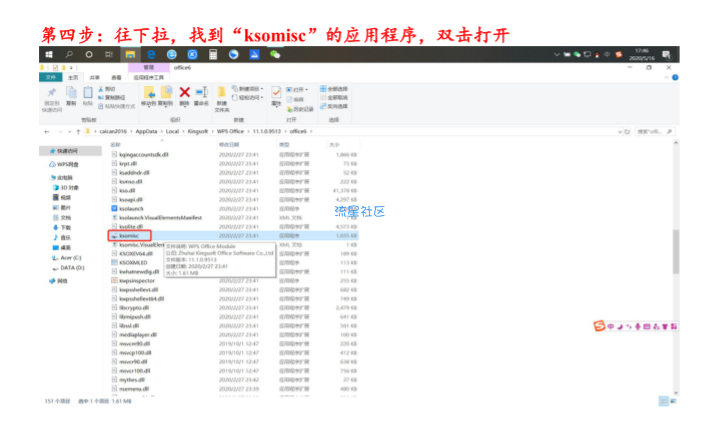Expand the address bar history dropdown

tap(620, 132)
